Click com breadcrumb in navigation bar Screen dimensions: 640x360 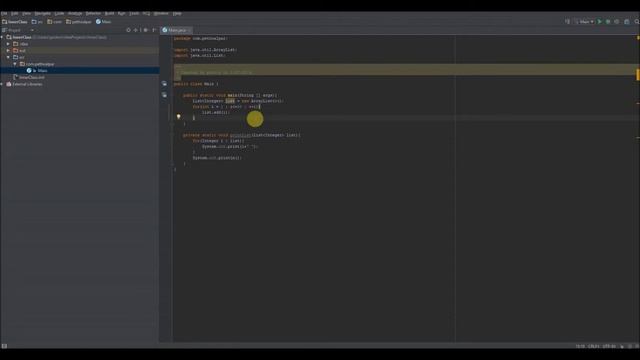pos(54,22)
